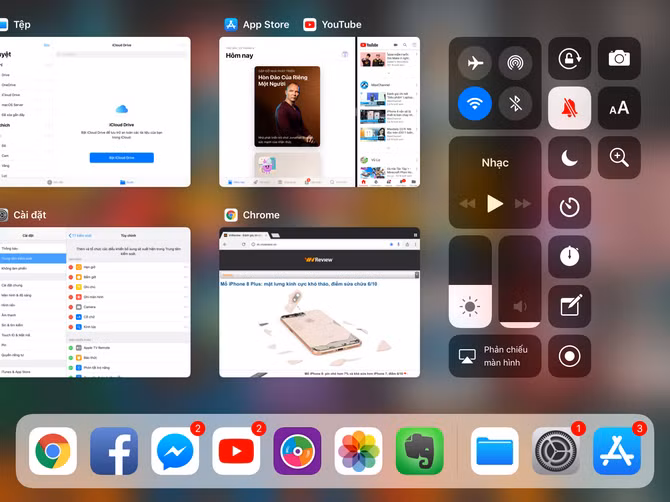Toggle Airplane Mode in Control Center
This screenshot has height=502, width=670.
click(x=474, y=63)
